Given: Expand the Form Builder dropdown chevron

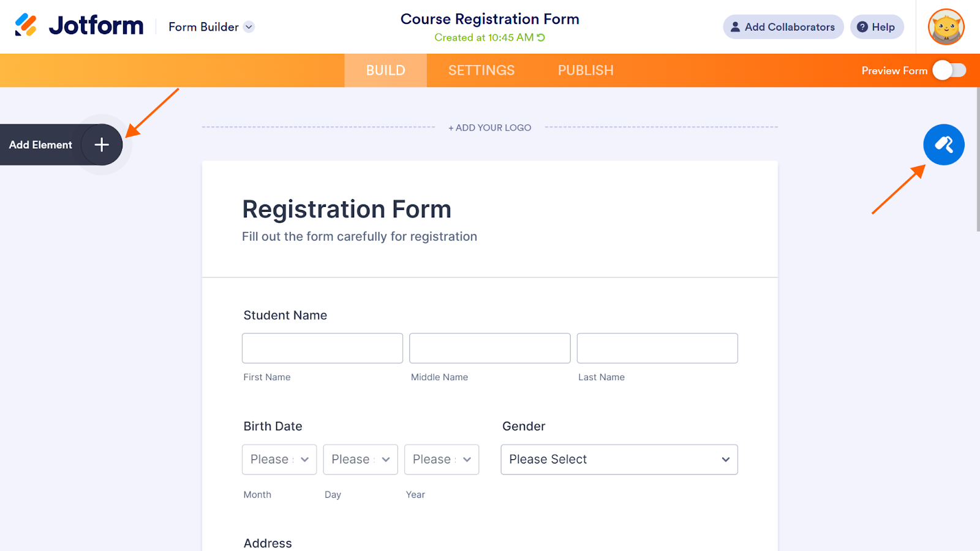Looking at the screenshot, I should pos(249,27).
